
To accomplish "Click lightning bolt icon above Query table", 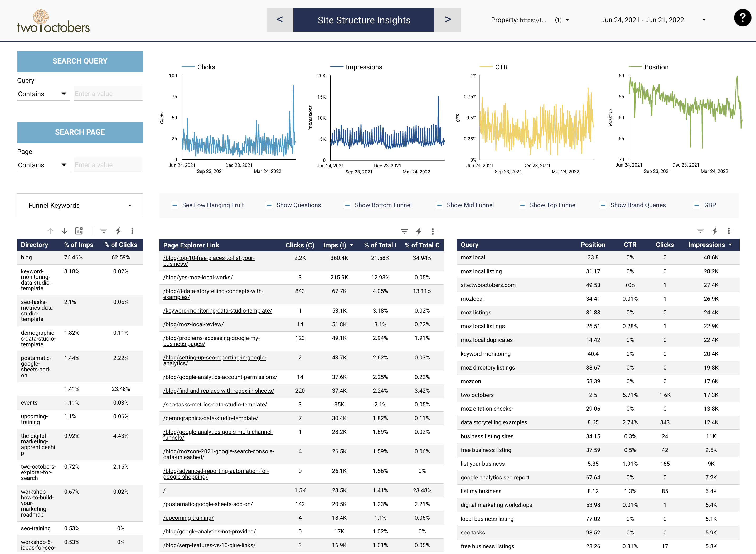I will [715, 231].
